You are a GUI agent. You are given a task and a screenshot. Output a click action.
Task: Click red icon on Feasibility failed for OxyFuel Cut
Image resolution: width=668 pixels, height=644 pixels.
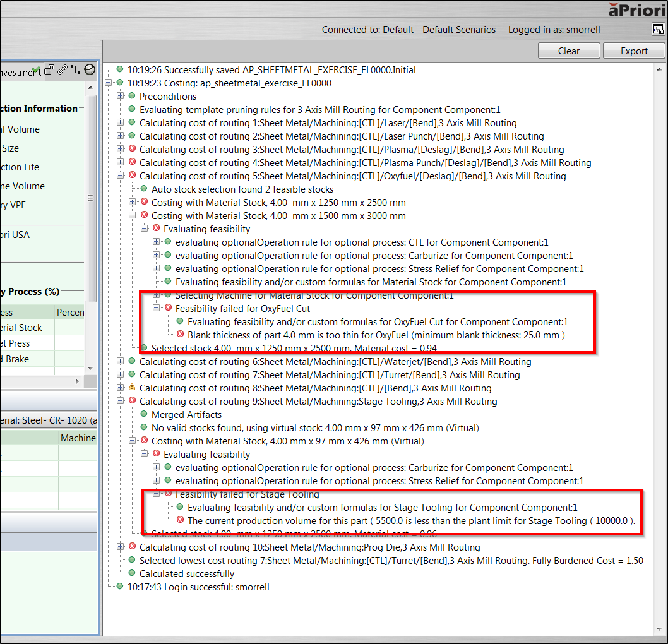pos(169,308)
